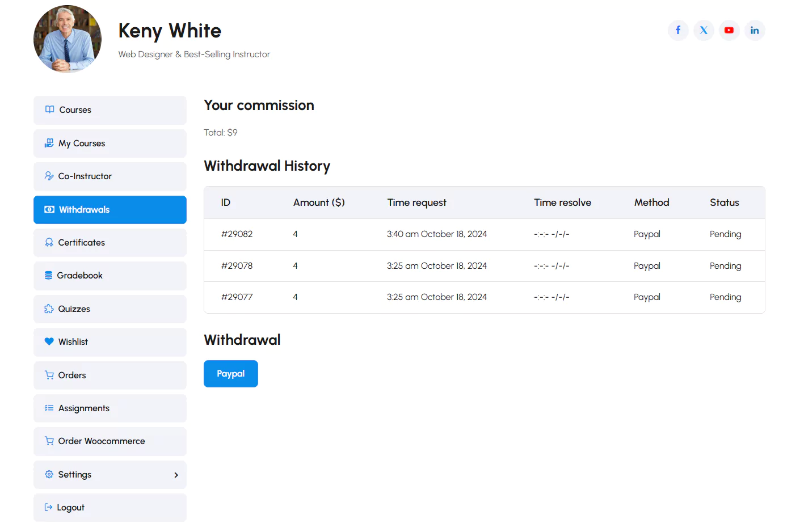
Task: Click Paypal method in row #29077
Action: coord(647,297)
